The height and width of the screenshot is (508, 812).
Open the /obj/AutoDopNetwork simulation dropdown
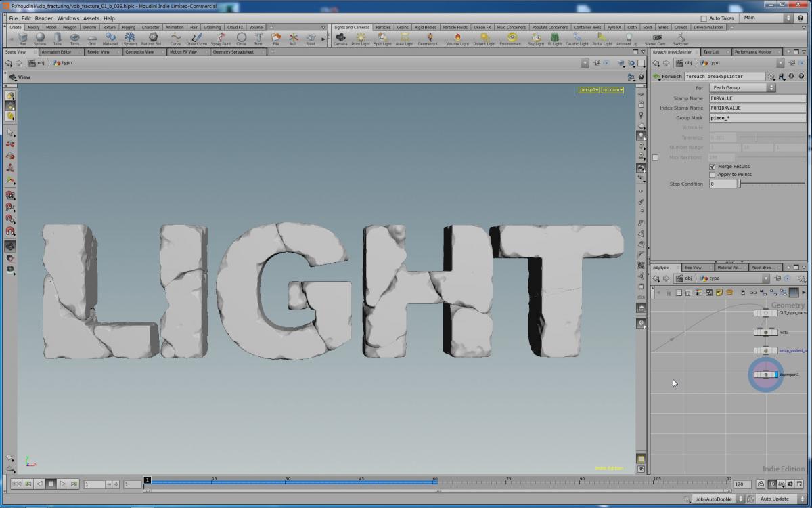click(717, 499)
